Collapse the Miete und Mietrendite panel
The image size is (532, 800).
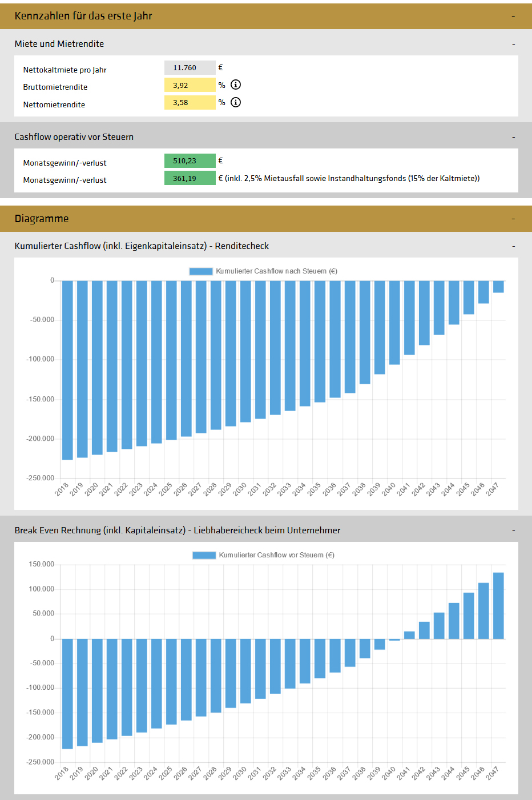tap(513, 44)
